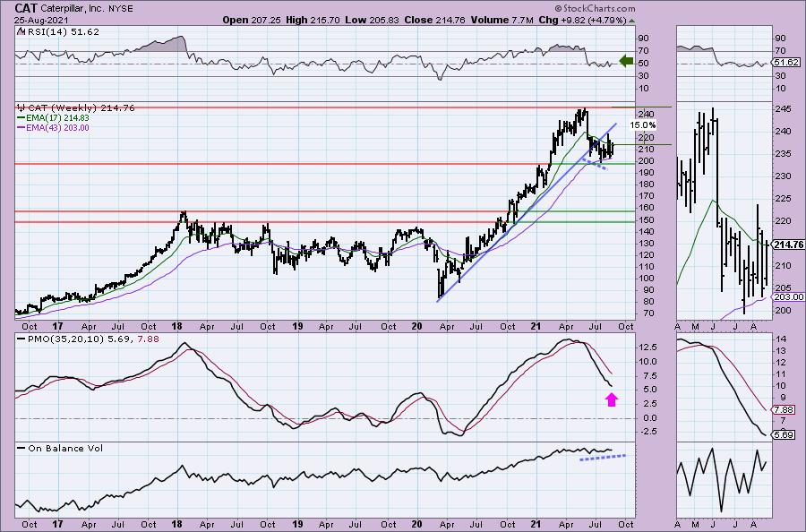806x532 pixels.
Task: Click the Chg +9.82 (+4.79%) value
Action: (582, 20)
